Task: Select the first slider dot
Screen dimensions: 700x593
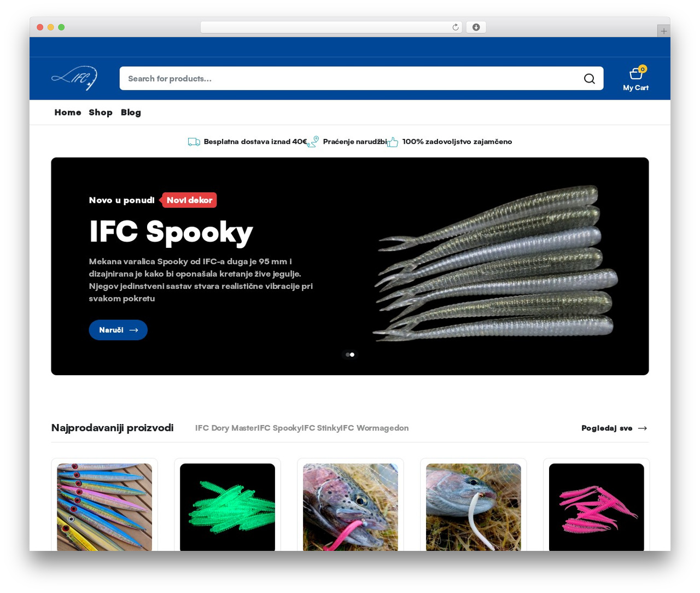Action: click(347, 354)
